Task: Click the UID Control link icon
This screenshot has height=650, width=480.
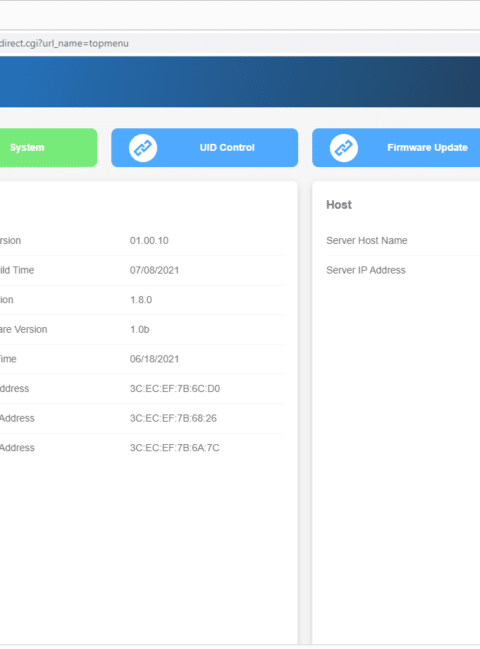Action: pyautogui.click(x=143, y=148)
